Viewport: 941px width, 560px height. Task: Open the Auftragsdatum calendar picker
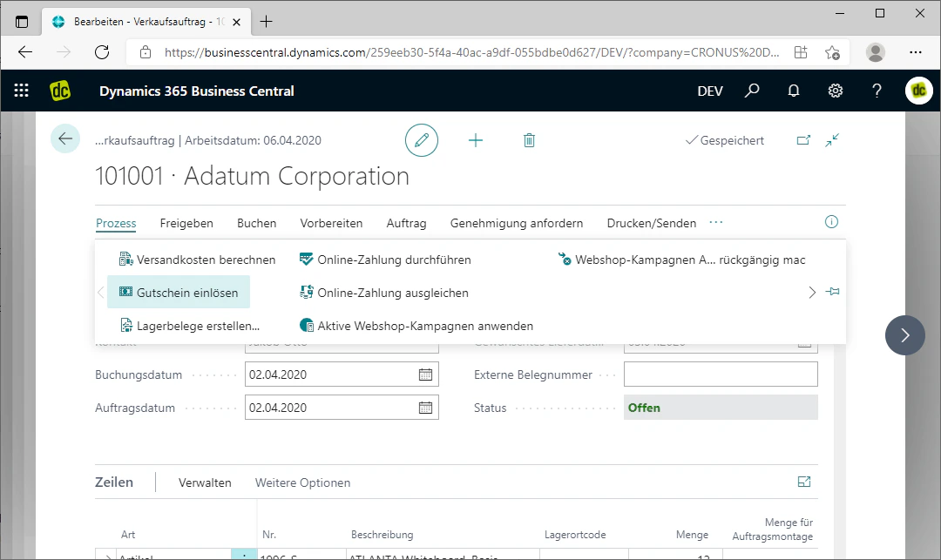tap(425, 408)
